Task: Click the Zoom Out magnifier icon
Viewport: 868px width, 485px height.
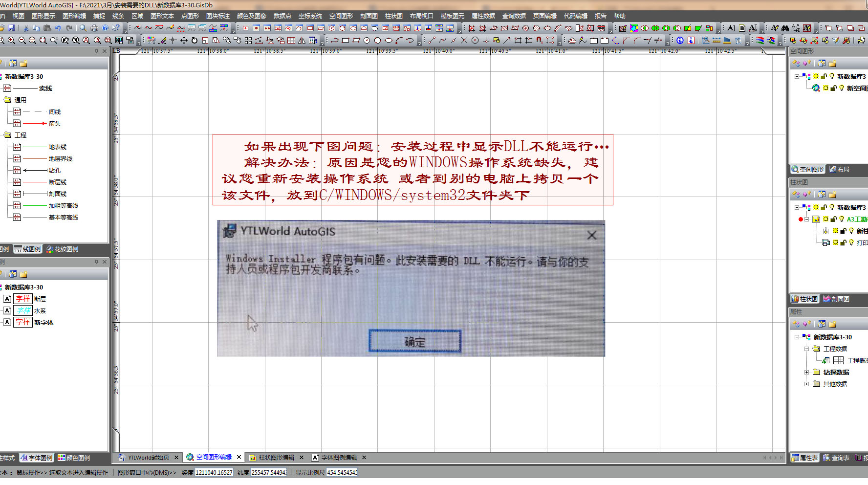Action: coord(22,40)
